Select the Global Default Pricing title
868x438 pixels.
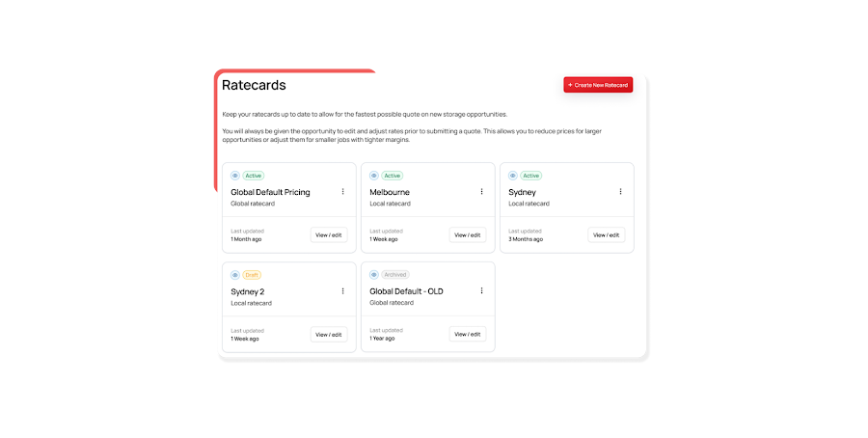[x=270, y=192]
